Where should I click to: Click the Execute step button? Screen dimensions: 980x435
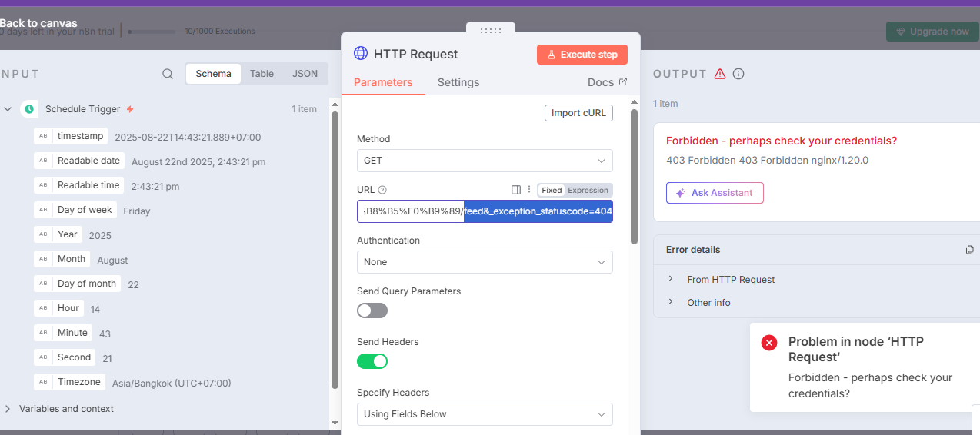pos(582,55)
